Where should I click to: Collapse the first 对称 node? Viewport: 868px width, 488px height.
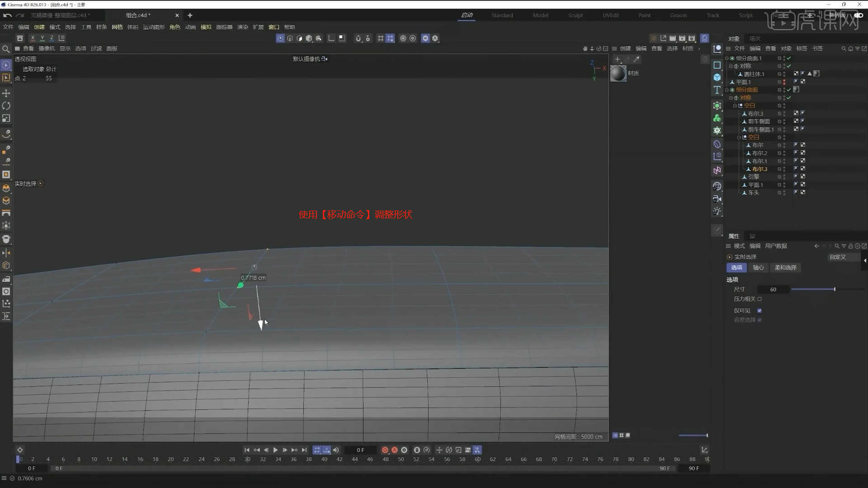[731, 66]
